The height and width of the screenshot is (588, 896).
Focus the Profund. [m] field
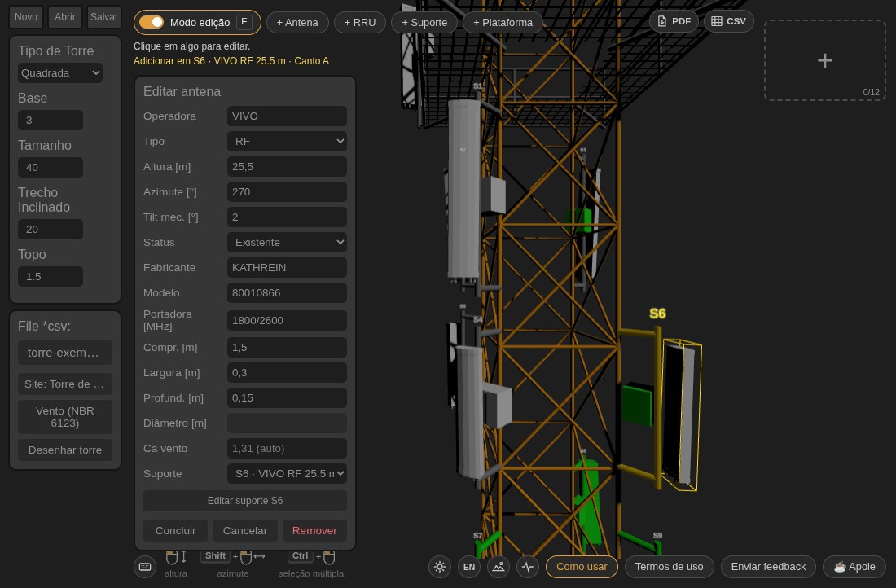(287, 397)
